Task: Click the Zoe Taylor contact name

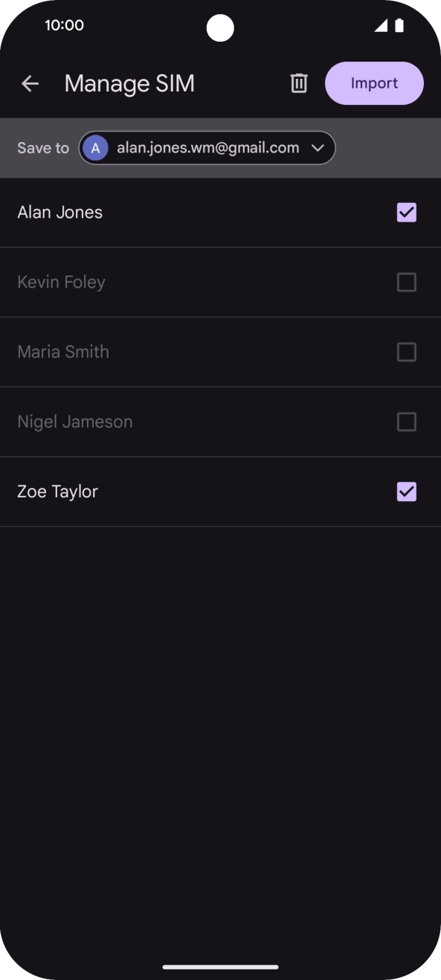Action: (57, 491)
